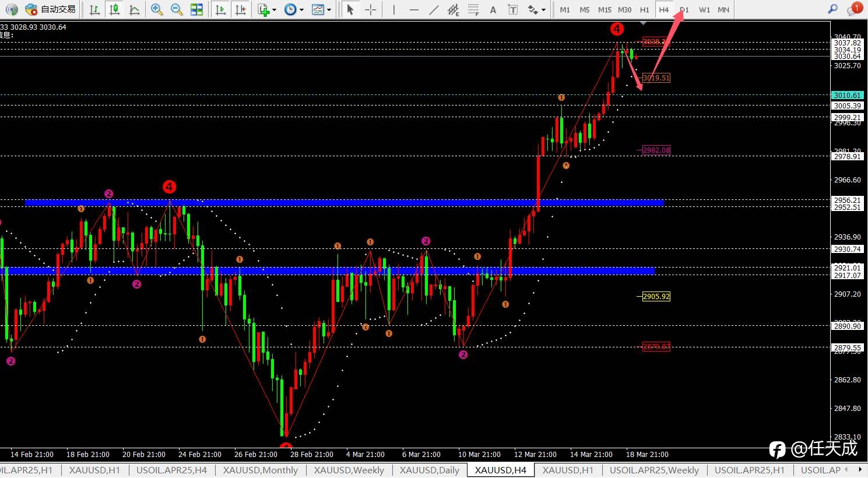Select the equidistant channel tool

(x=454, y=9)
